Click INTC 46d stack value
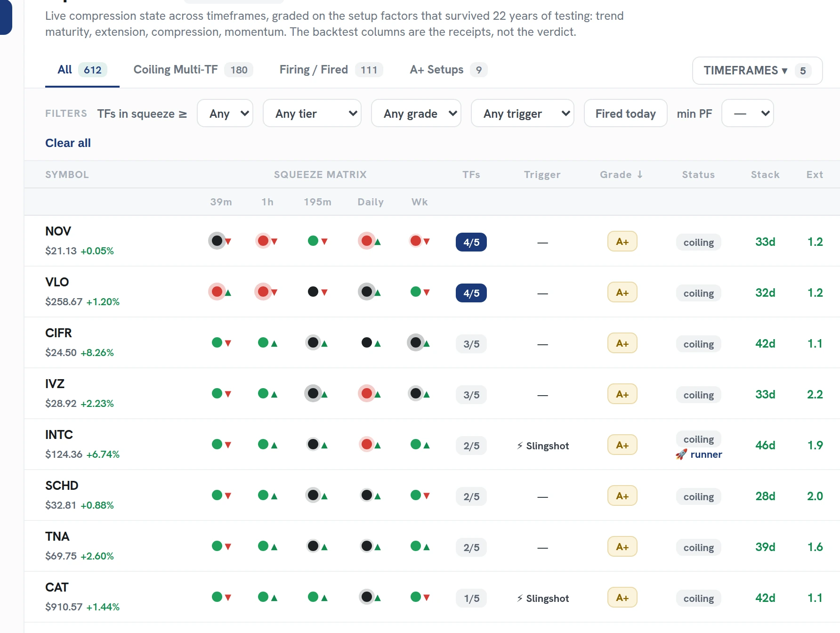 click(x=765, y=445)
